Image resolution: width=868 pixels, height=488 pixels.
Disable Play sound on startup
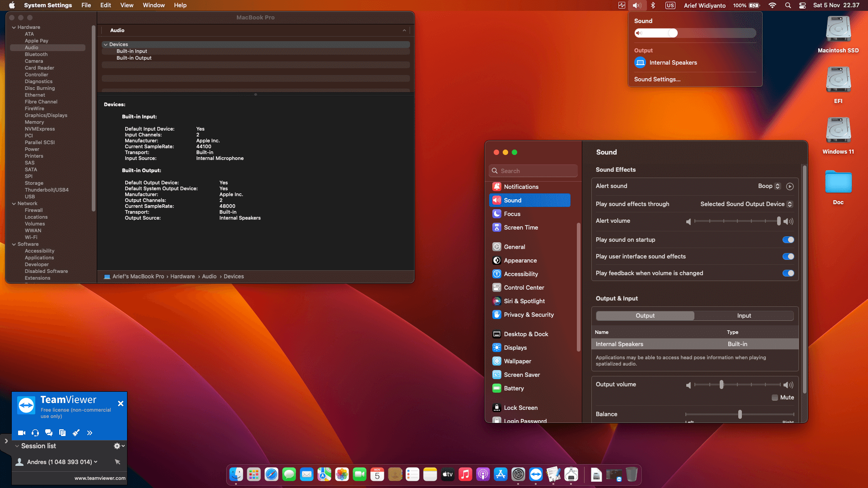788,239
